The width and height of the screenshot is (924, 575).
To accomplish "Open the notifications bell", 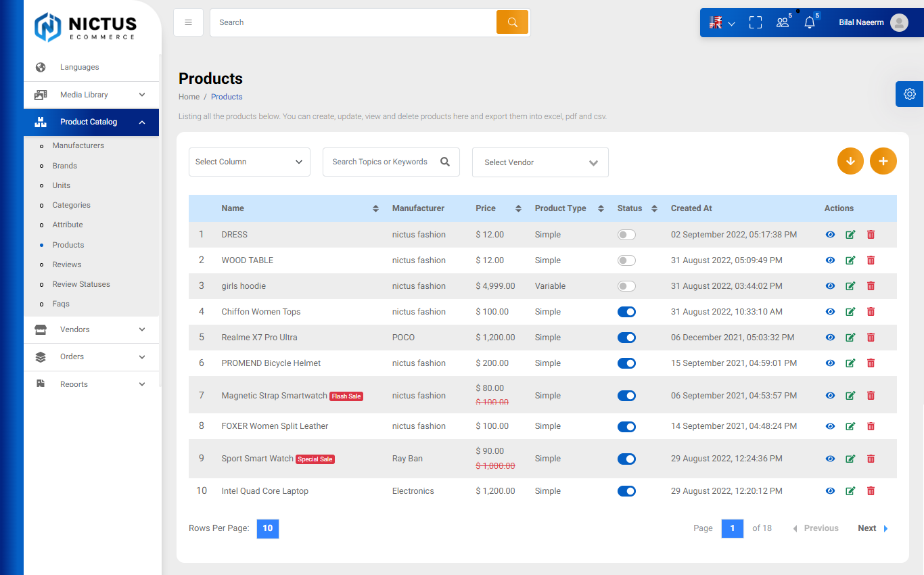I will coord(810,22).
